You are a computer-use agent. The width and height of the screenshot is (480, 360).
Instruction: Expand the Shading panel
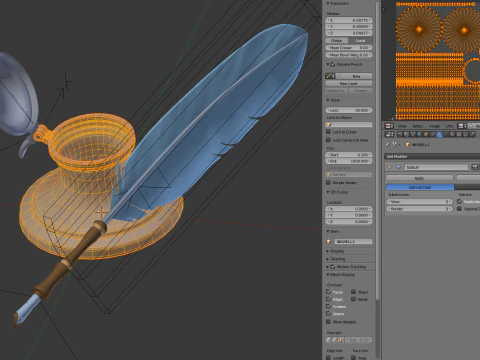tap(328, 259)
